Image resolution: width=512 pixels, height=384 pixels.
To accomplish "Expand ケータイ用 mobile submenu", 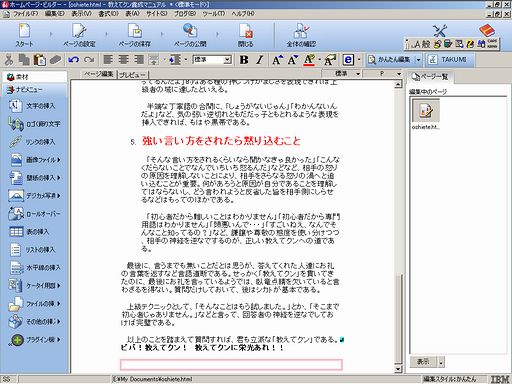I will click(x=35, y=286).
